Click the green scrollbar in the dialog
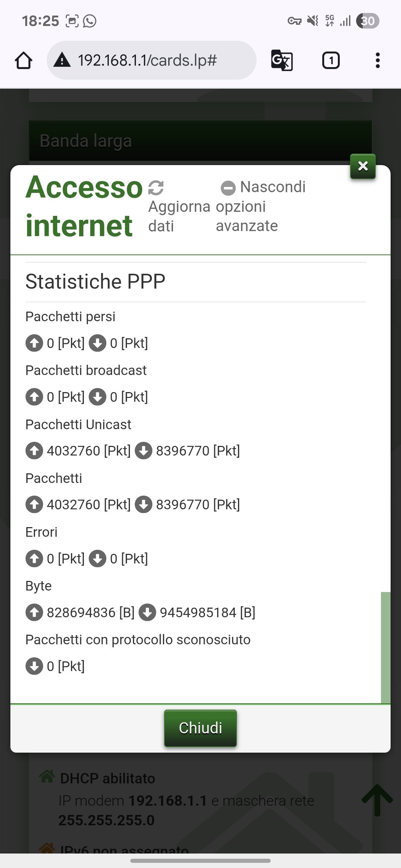The width and height of the screenshot is (401, 868). coord(385,647)
